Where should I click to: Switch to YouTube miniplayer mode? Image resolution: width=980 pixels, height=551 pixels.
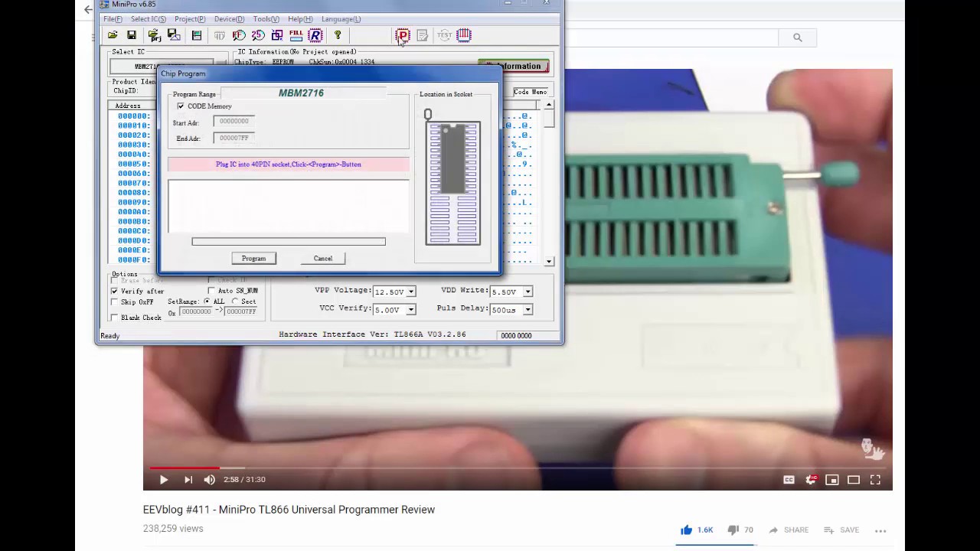pyautogui.click(x=832, y=480)
